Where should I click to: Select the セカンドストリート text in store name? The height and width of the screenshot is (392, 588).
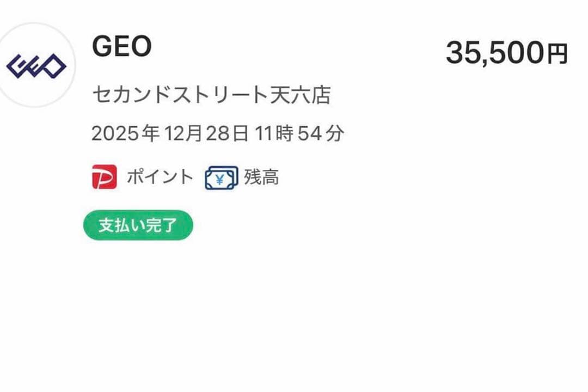(180, 95)
